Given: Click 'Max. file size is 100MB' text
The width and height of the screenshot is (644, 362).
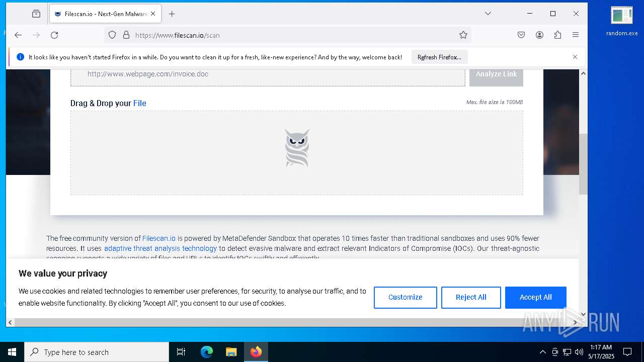Looking at the screenshot, I should (495, 102).
